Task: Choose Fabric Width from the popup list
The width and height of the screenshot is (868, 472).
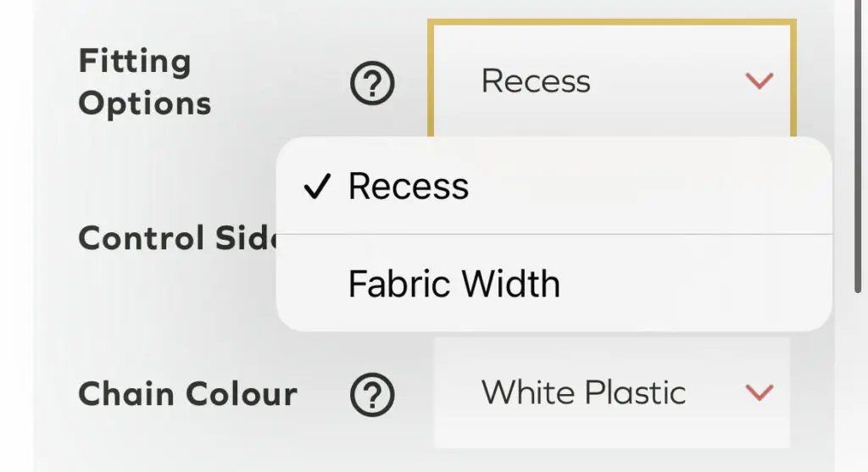Action: 454,284
